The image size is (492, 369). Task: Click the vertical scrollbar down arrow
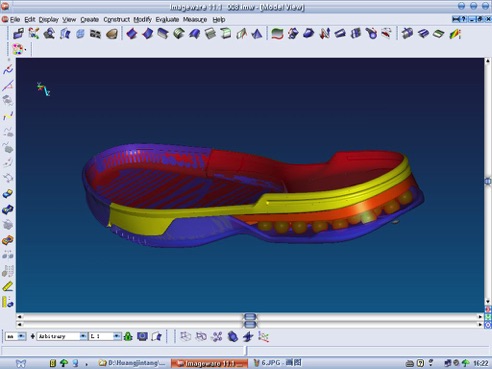[488, 302]
